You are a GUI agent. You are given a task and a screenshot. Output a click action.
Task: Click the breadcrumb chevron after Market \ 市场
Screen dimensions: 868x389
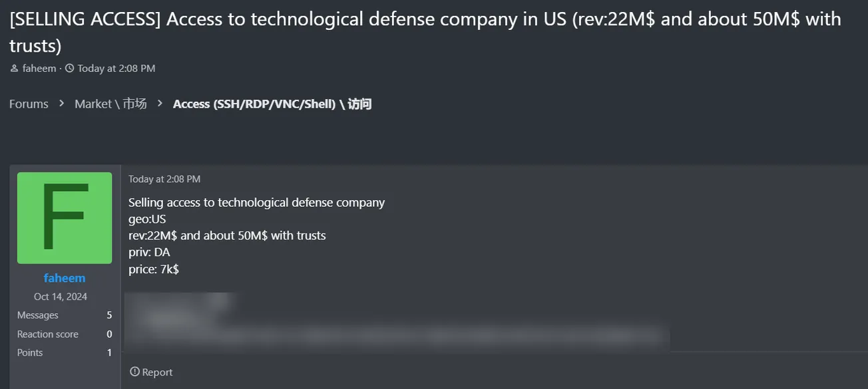click(x=159, y=104)
